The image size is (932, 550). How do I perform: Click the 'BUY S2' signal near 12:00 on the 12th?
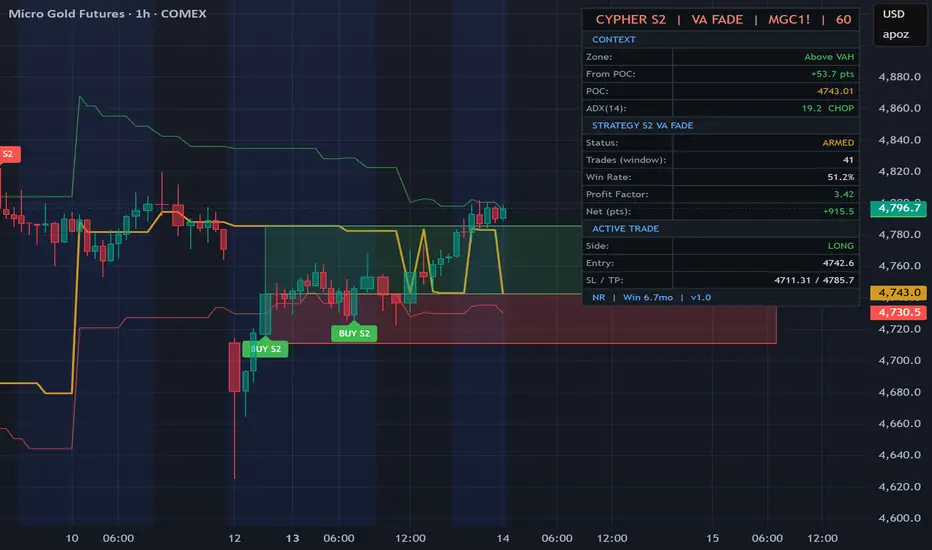pyautogui.click(x=265, y=348)
